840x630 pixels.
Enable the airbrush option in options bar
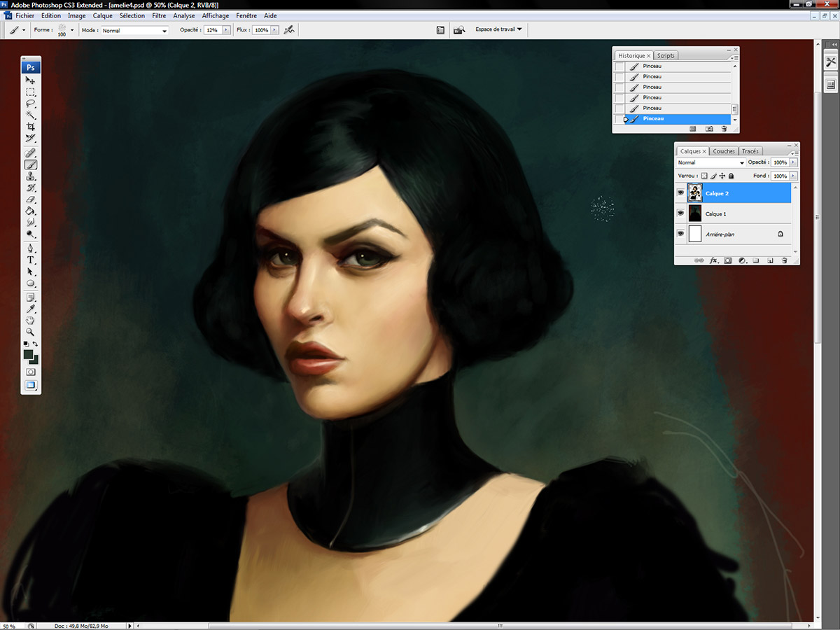(289, 30)
